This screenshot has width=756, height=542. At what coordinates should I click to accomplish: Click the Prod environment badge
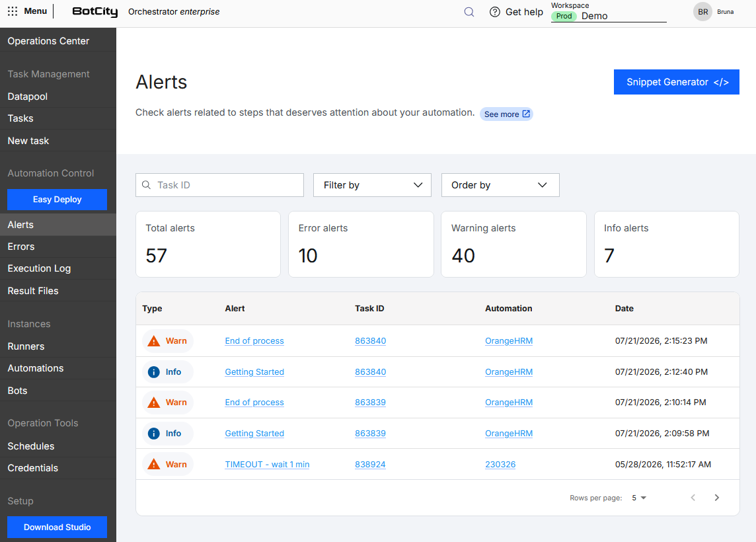pos(564,16)
